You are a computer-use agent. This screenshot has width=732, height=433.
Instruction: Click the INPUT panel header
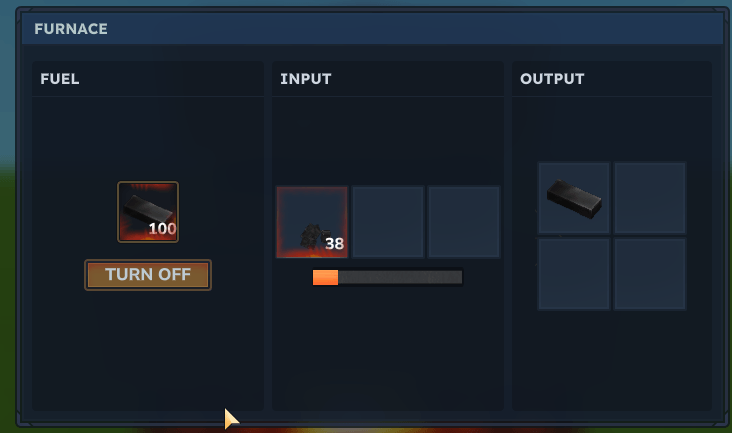pos(388,79)
